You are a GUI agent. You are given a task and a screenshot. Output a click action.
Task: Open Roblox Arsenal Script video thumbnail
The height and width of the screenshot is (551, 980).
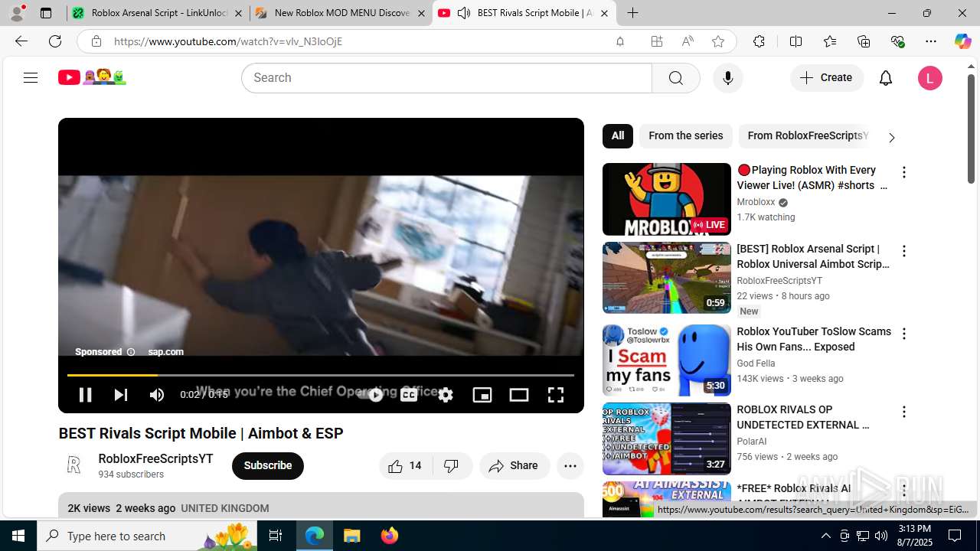(x=667, y=278)
